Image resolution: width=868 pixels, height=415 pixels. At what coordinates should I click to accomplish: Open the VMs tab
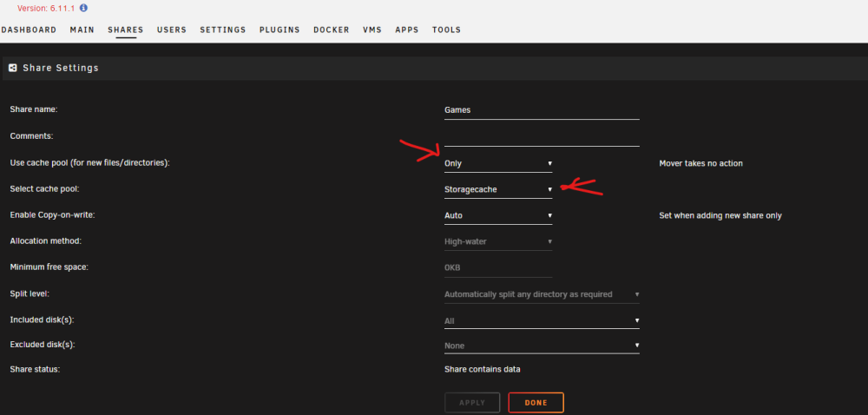pyautogui.click(x=372, y=30)
